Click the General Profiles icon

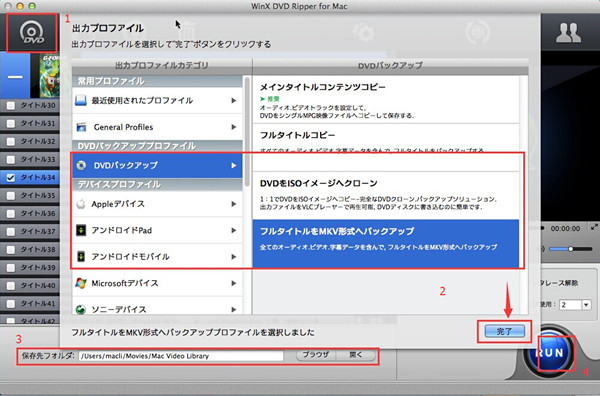(x=81, y=127)
